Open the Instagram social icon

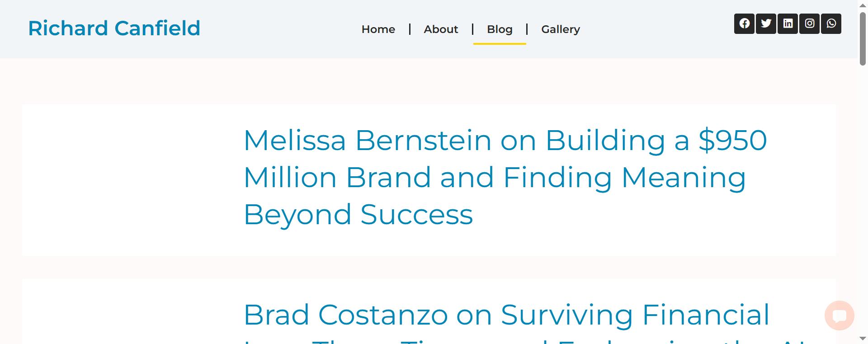pyautogui.click(x=810, y=24)
